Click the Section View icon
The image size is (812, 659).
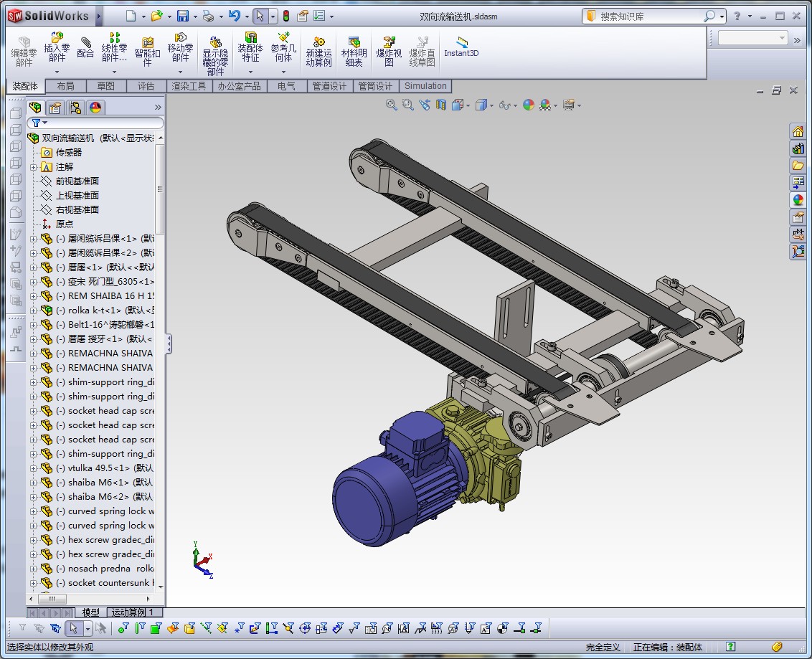click(x=440, y=105)
